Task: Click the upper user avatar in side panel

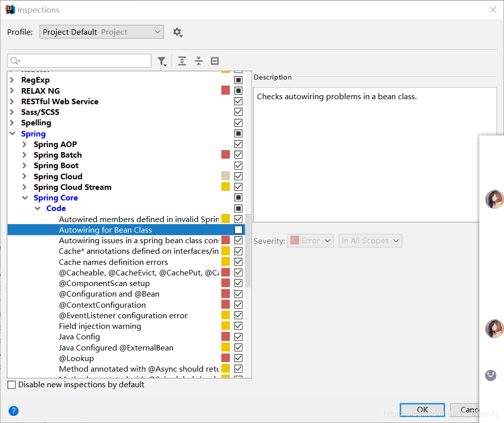Action: 494,199
